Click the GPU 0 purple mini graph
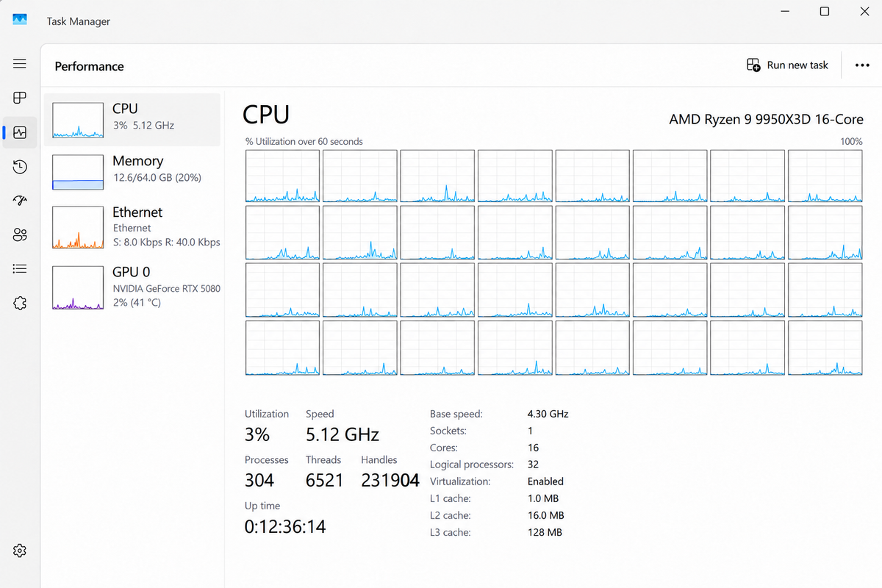The image size is (882, 588). coord(78,287)
